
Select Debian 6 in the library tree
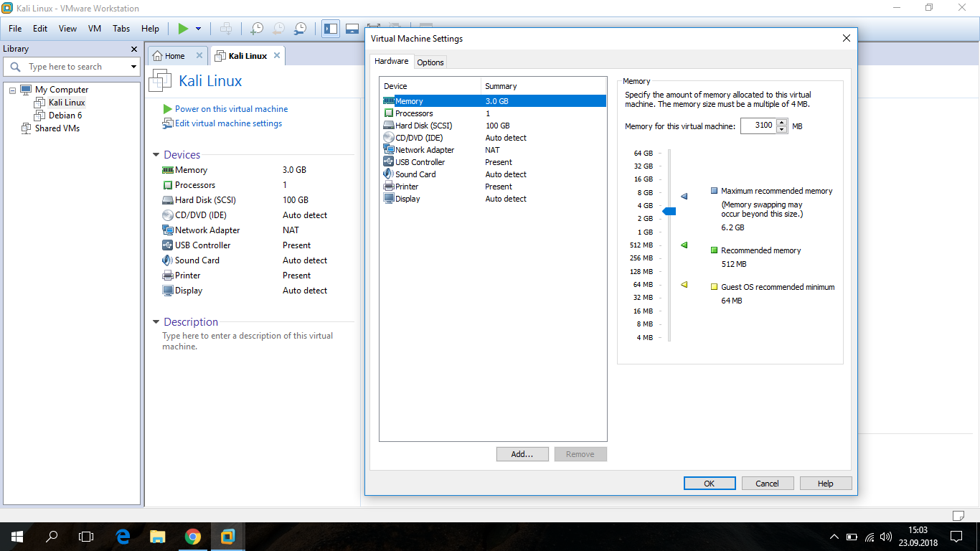point(65,116)
